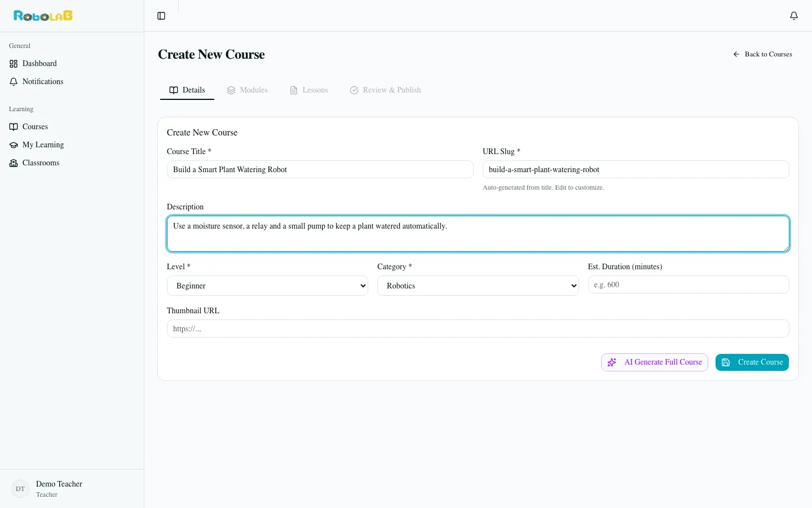Focus the Course Title field
The height and width of the screenshot is (508, 812).
[320, 169]
